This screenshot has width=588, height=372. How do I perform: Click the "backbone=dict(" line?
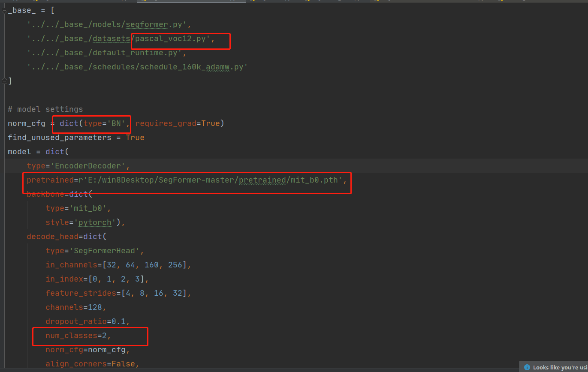click(x=59, y=194)
